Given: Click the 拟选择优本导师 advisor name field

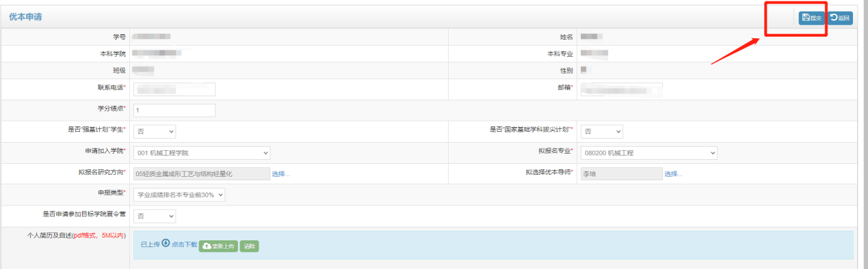Looking at the screenshot, I should point(621,174).
